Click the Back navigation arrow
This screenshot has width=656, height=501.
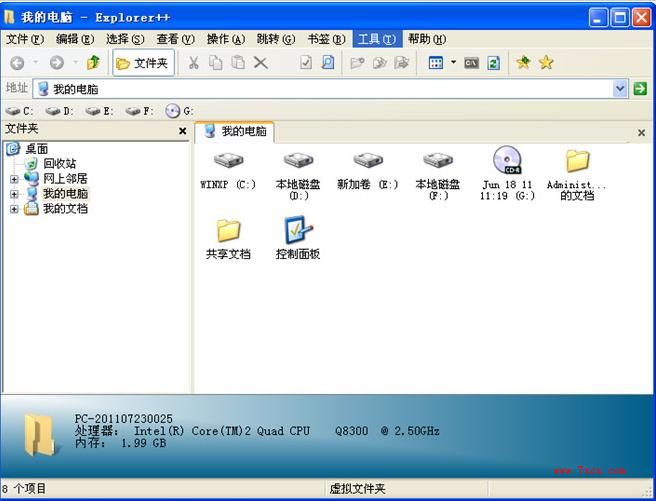click(17, 63)
